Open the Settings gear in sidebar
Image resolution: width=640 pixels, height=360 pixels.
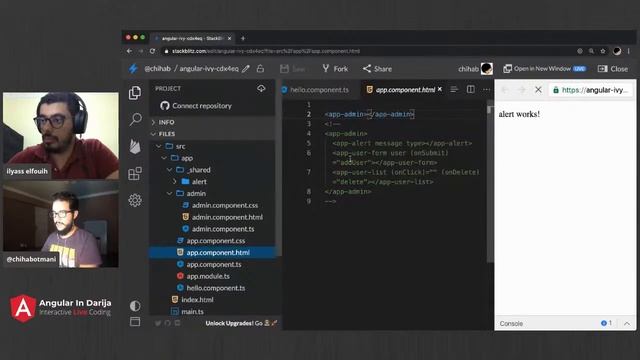135,200
